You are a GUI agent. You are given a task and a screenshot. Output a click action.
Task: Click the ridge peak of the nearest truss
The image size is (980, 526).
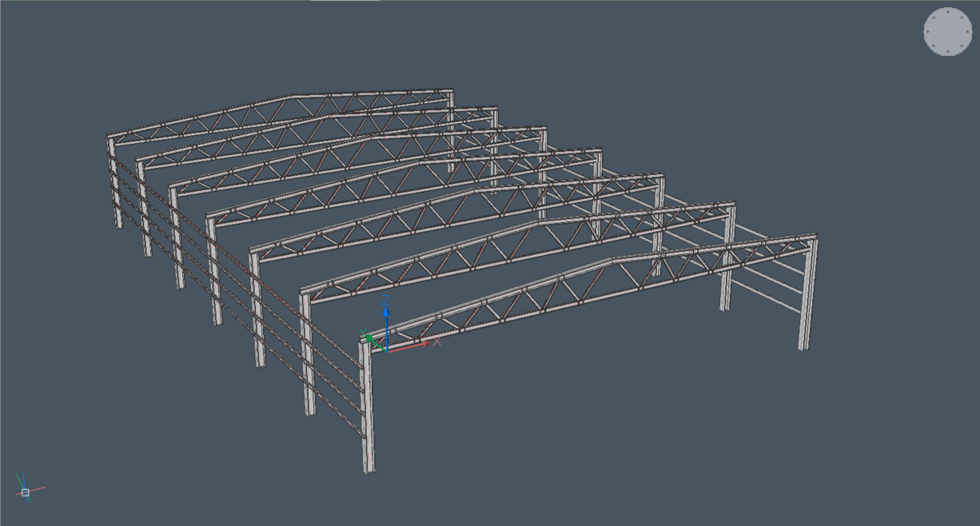point(611,259)
